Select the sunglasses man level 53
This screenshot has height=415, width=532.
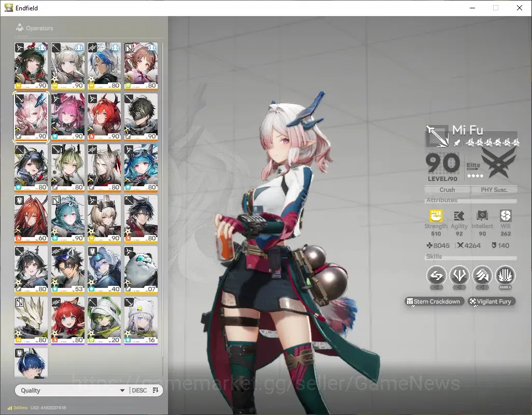pos(68,269)
